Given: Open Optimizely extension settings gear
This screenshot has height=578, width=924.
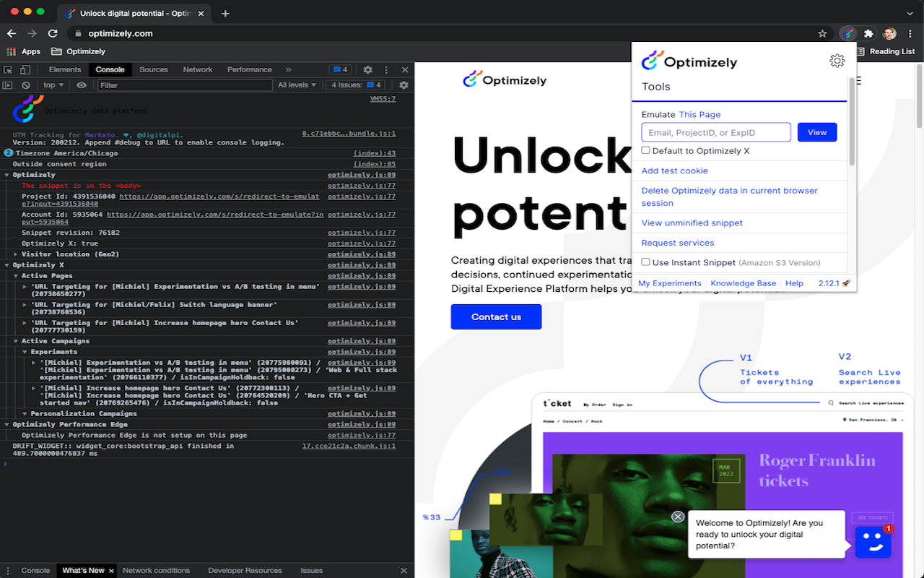Looking at the screenshot, I should pyautogui.click(x=837, y=61).
